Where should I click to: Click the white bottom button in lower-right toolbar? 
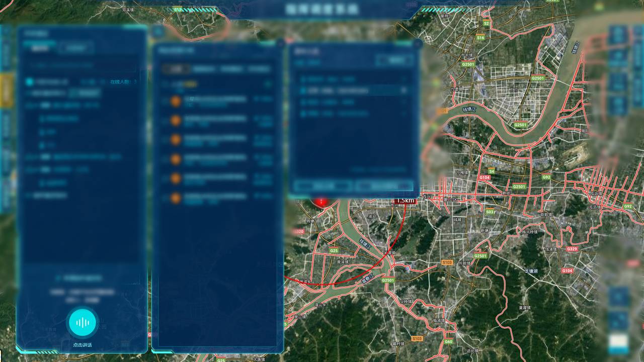[618, 344]
